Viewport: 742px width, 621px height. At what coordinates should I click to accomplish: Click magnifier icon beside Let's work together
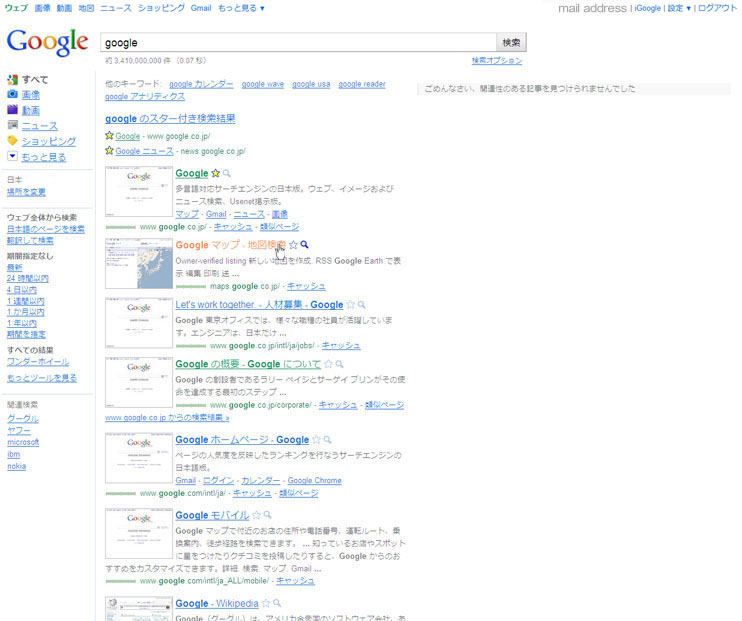[x=362, y=305]
